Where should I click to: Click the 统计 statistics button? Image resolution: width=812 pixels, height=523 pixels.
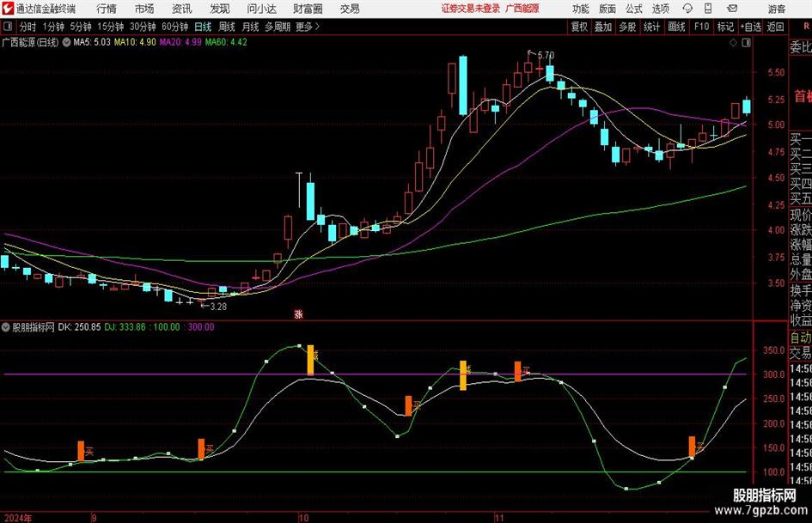point(651,27)
